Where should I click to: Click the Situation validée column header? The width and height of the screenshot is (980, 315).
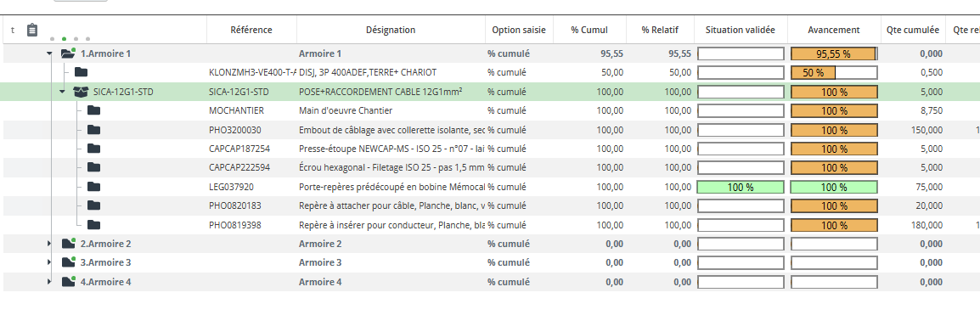(740, 30)
